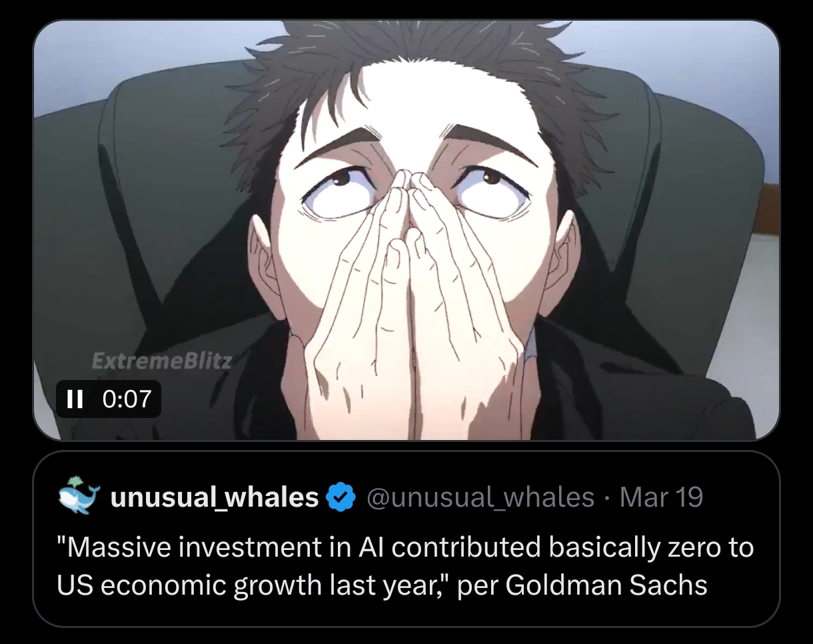Click the "US economic growth last year" phrase

click(252, 585)
